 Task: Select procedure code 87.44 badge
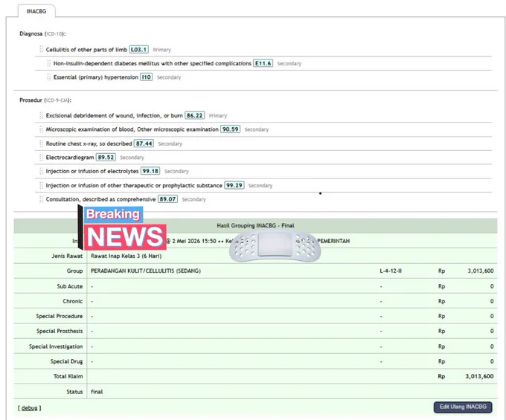click(144, 143)
